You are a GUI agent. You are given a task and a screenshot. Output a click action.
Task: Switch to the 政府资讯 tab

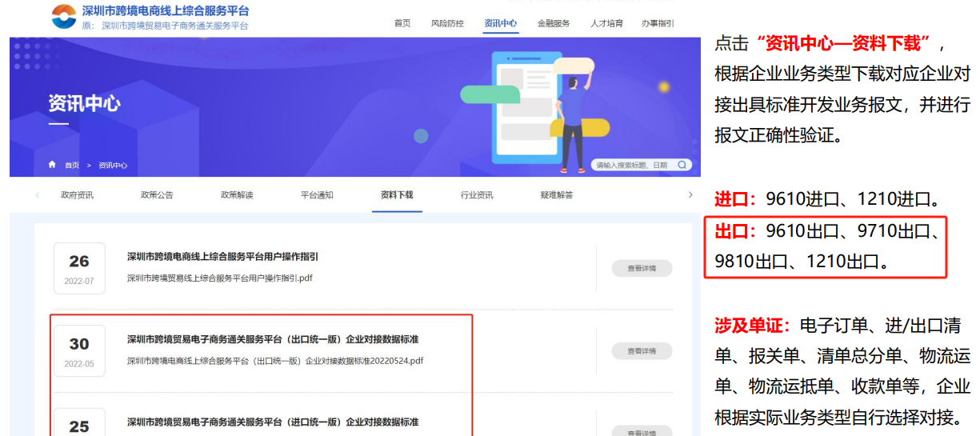tap(77, 195)
